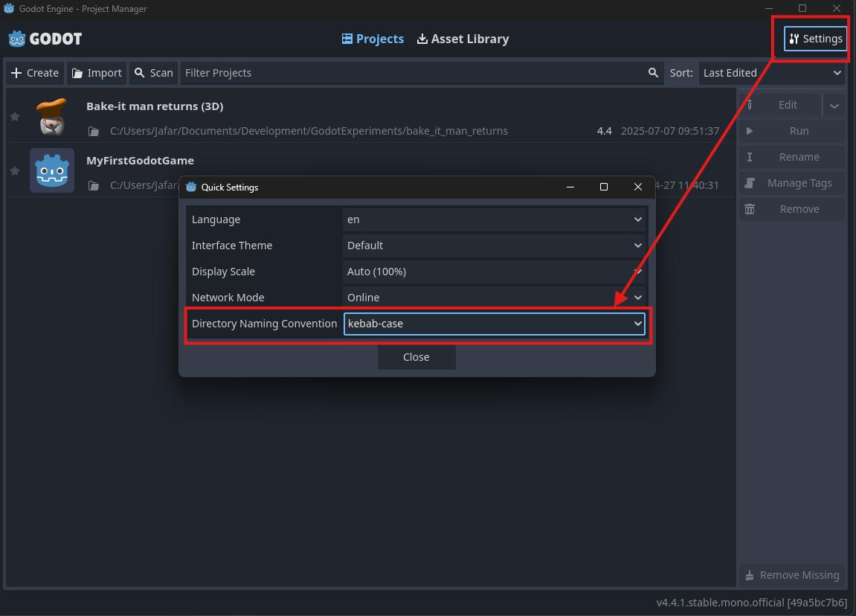Close the Quick Settings dialog with Close button

coord(416,357)
